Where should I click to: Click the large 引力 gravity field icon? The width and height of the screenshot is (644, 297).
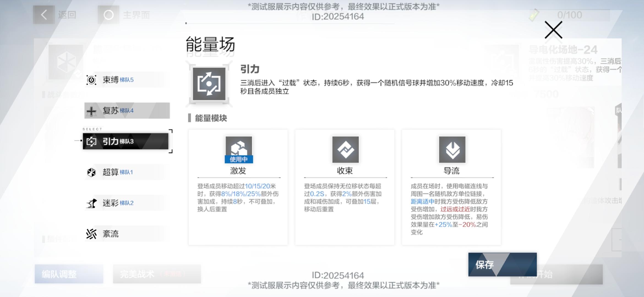[x=209, y=84]
